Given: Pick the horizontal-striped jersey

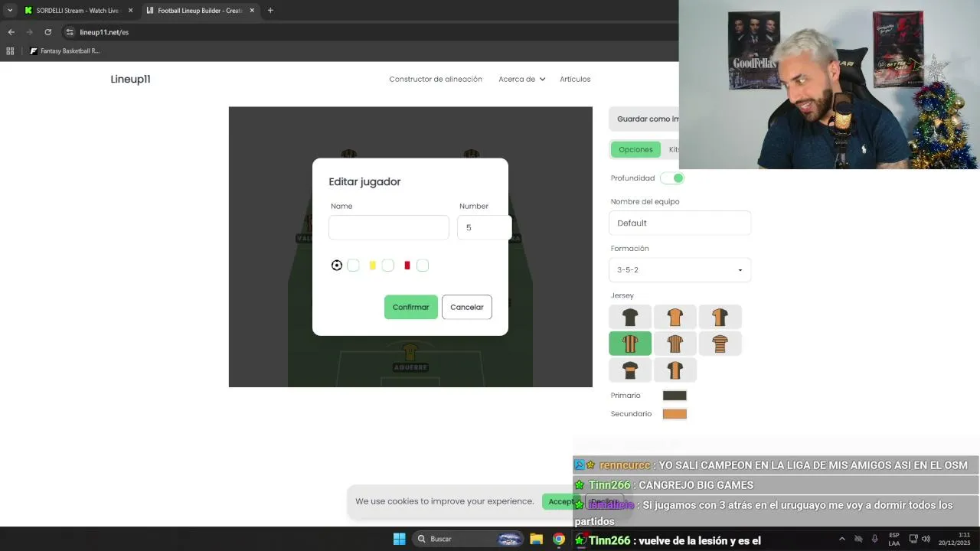Looking at the screenshot, I should 720,344.
